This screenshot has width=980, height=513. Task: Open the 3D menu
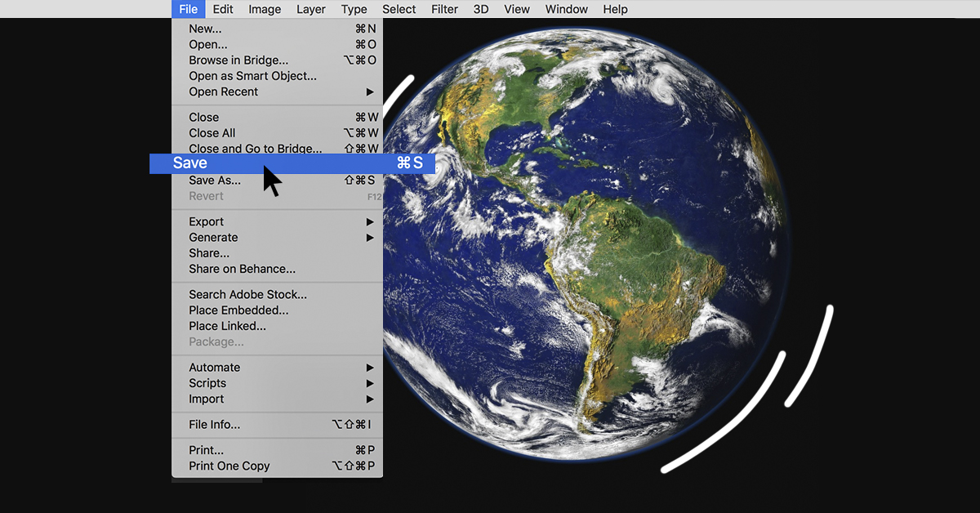click(481, 10)
